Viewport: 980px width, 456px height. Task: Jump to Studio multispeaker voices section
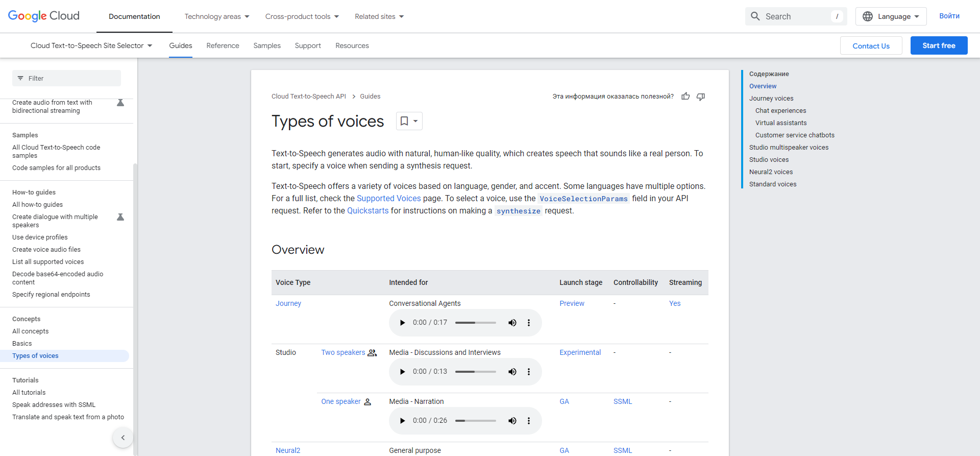pyautogui.click(x=789, y=148)
